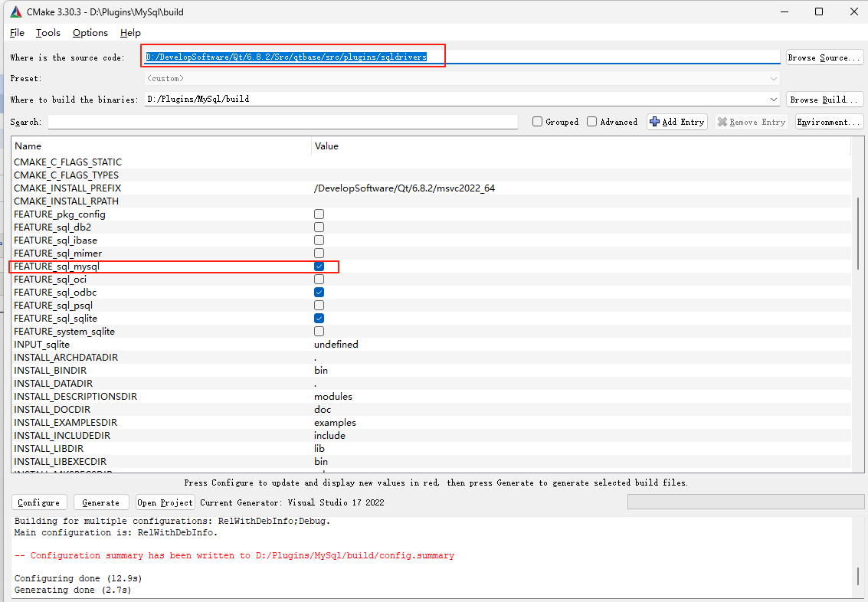Select the CMAKE_C_FLAGS_STATIC row
The height and width of the screenshot is (602, 868).
[x=431, y=162]
